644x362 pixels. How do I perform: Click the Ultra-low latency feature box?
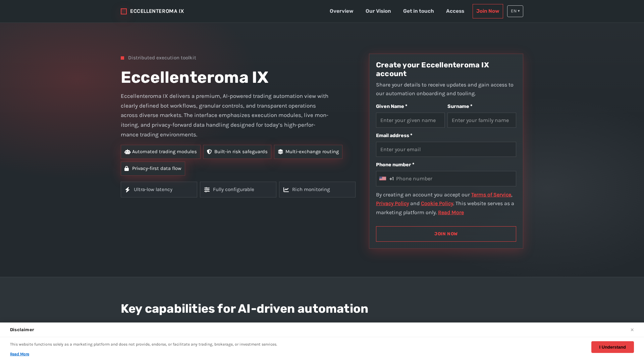pyautogui.click(x=159, y=190)
